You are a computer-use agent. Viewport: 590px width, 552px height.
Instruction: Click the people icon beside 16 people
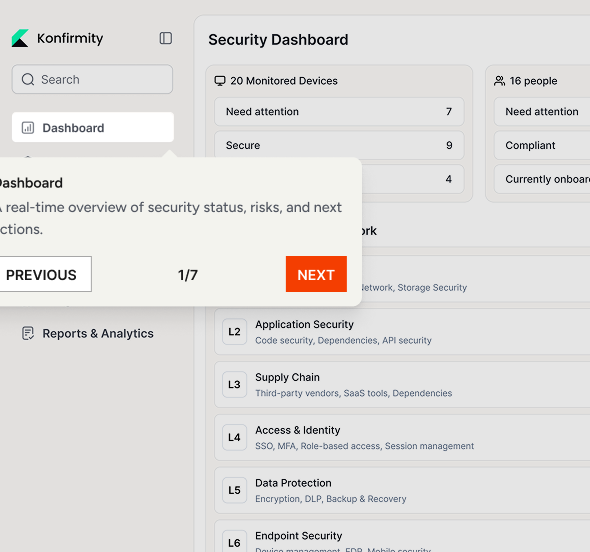(499, 81)
